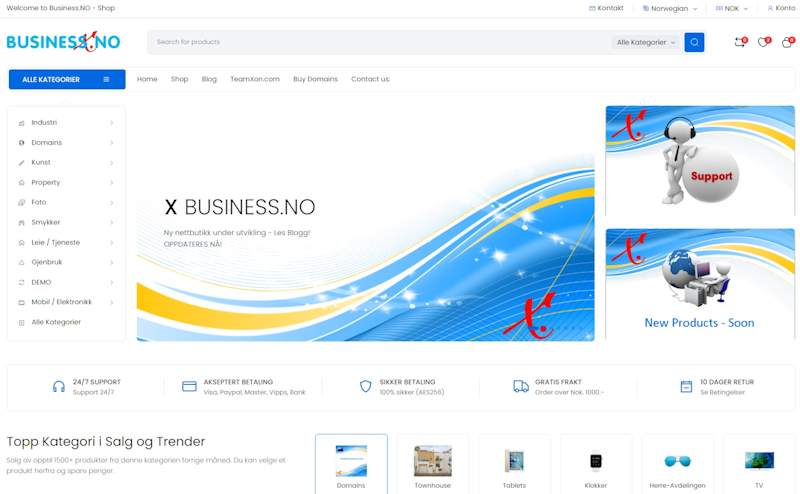Select the Tablets category card
The height and width of the screenshot is (494, 800).
[x=514, y=464]
